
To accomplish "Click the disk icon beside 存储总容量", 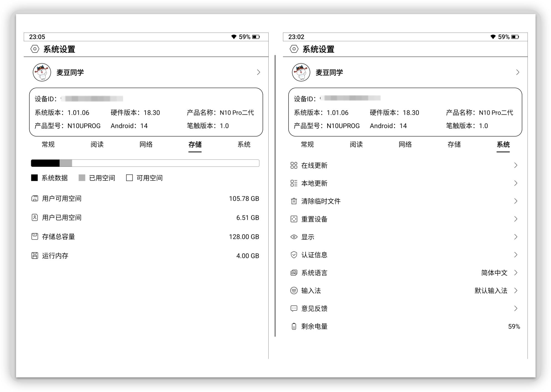I will click(x=35, y=237).
